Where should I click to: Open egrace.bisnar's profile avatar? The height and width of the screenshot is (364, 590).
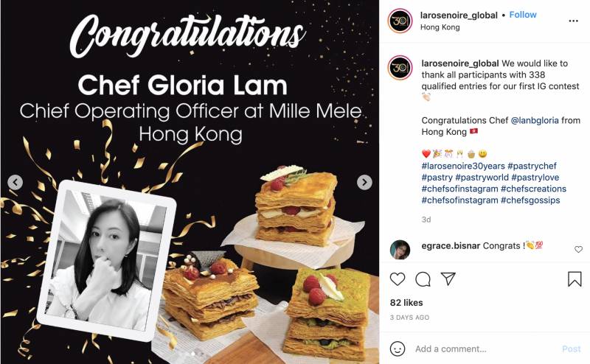400,250
